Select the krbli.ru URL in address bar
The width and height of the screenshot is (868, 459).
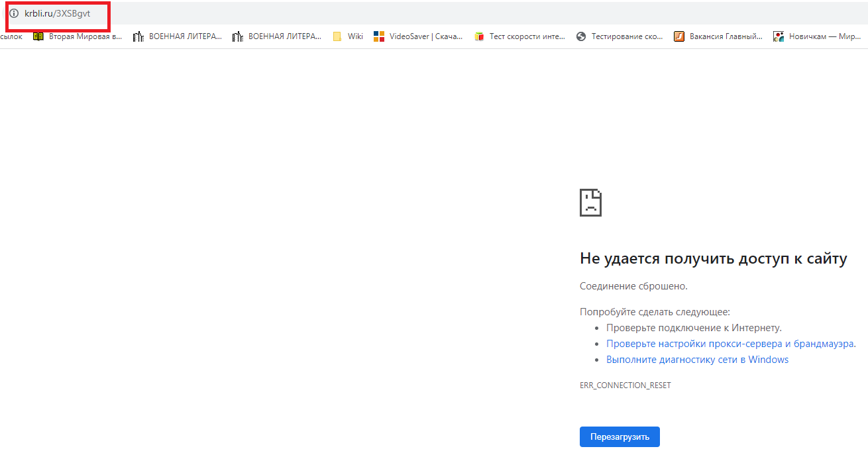tap(57, 13)
